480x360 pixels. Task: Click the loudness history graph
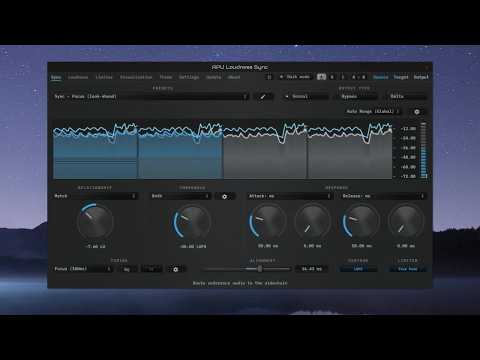pyautogui.click(x=223, y=150)
